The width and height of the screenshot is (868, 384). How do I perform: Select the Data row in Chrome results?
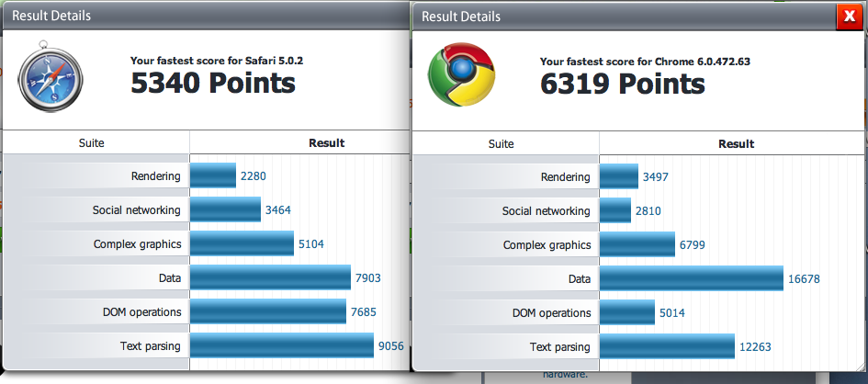(637, 278)
